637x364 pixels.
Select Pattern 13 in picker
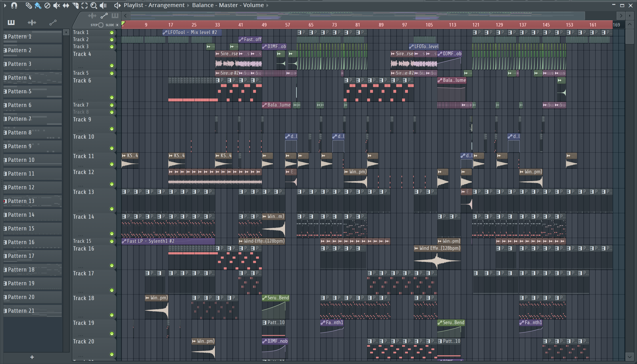click(33, 201)
